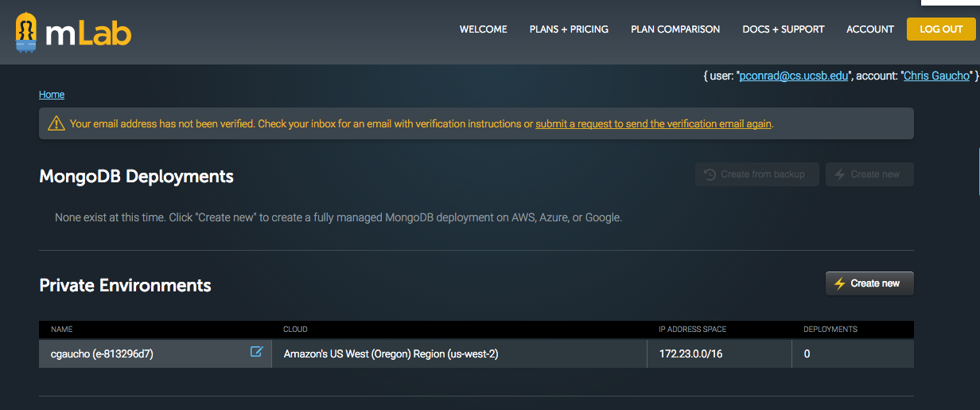
Task: Open the ACCOUNT menu item
Action: 870,29
